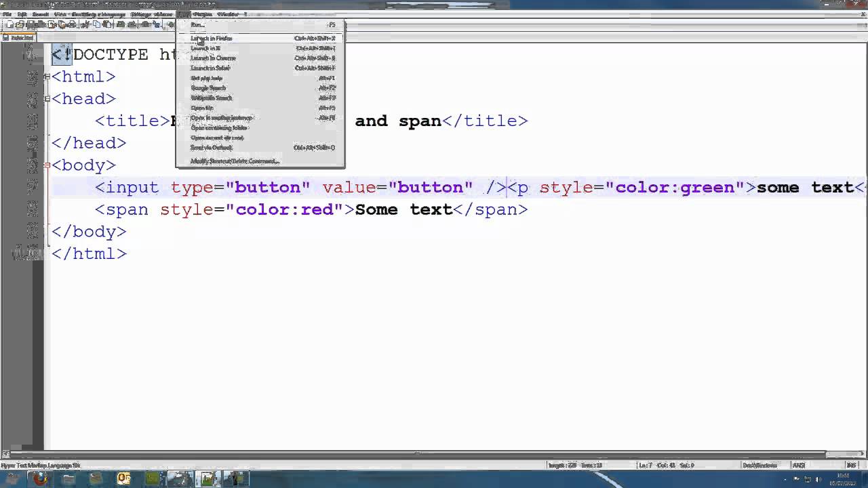Click the horizontal scrollbar of the editor
868x488 pixels.
(x=434, y=453)
